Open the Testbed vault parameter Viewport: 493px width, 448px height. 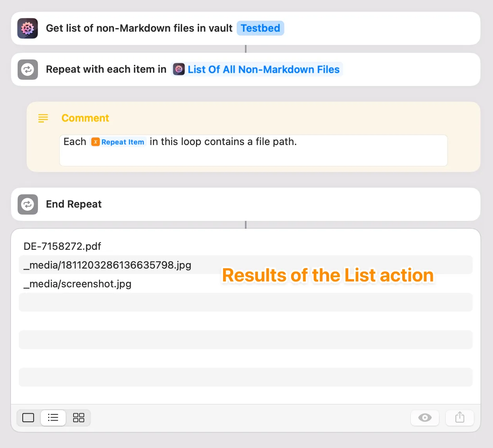pos(260,28)
